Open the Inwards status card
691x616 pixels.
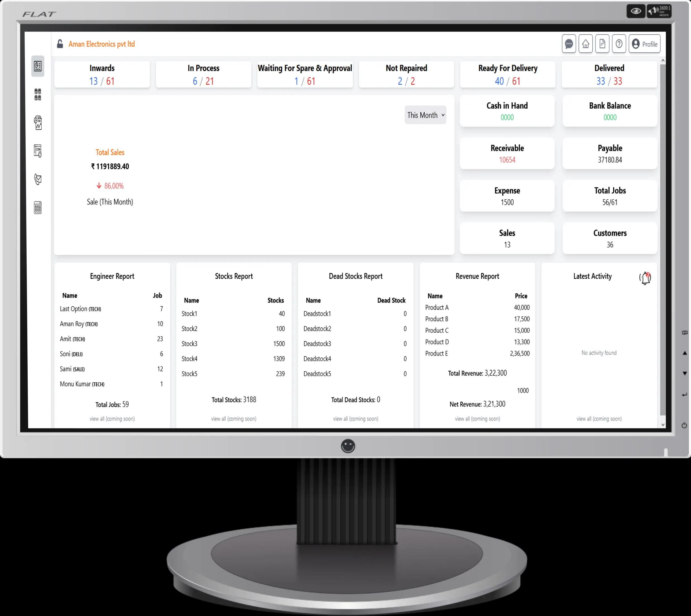click(x=102, y=75)
